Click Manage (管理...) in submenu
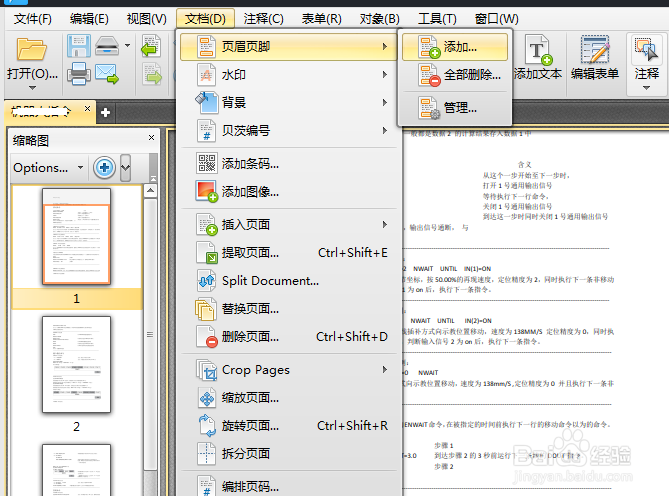The width and height of the screenshot is (669, 500). point(455,108)
